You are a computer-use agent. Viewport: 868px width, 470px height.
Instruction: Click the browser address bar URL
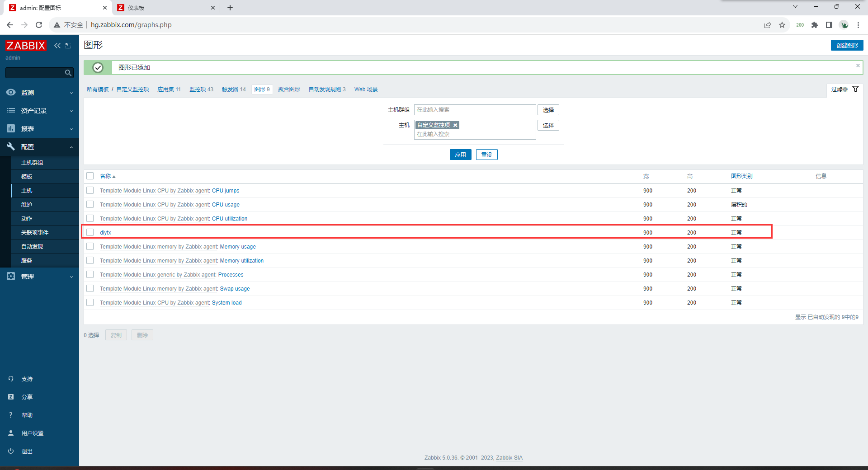click(131, 25)
